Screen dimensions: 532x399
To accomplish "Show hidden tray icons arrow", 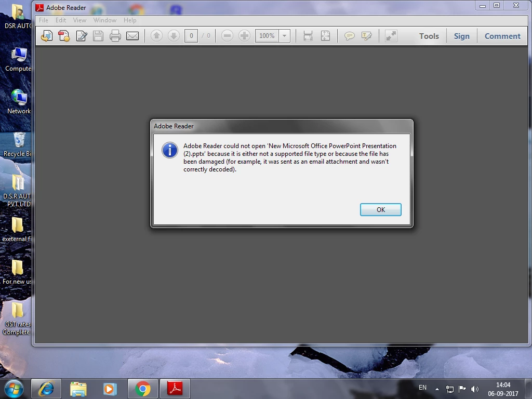I will 437,389.
